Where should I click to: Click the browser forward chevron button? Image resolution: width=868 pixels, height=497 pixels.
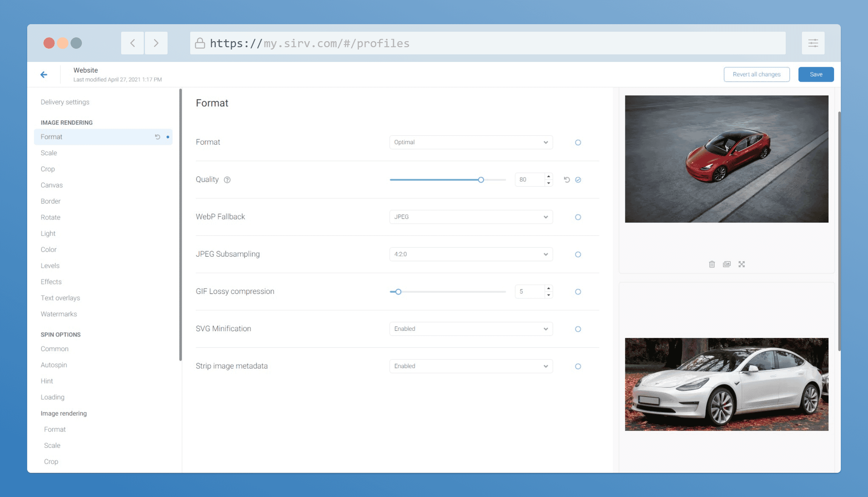pos(156,43)
